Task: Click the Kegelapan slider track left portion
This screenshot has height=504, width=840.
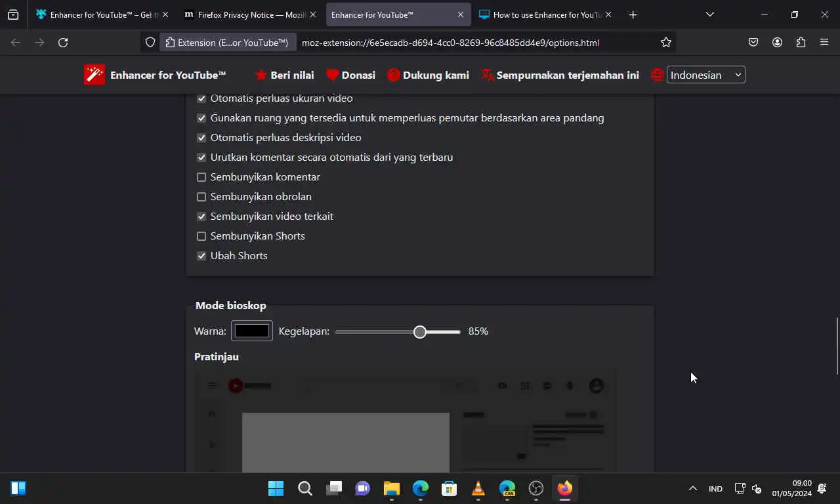Action: coord(374,332)
